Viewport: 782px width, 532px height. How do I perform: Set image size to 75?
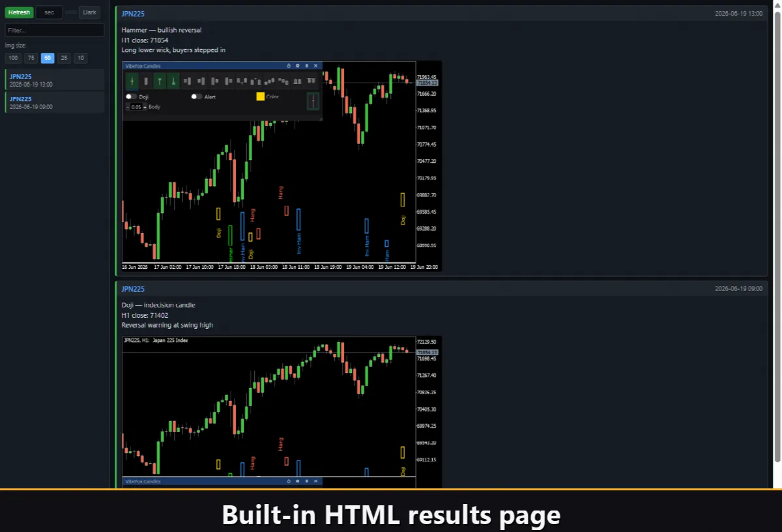(31, 58)
